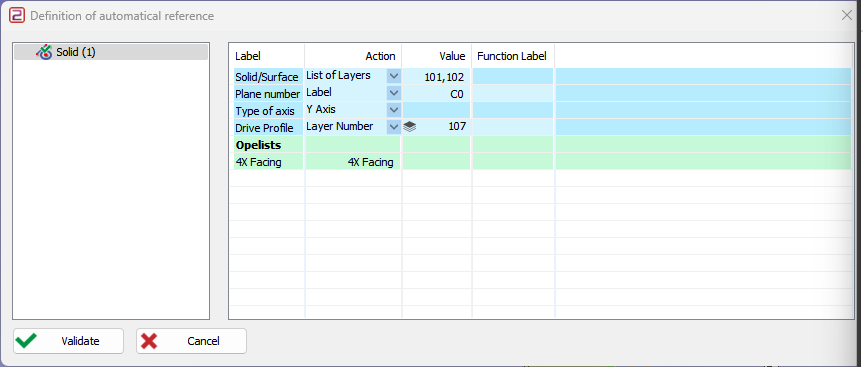Click the red X icon on Cancel
Screen dimensions: 863x367
[149, 341]
